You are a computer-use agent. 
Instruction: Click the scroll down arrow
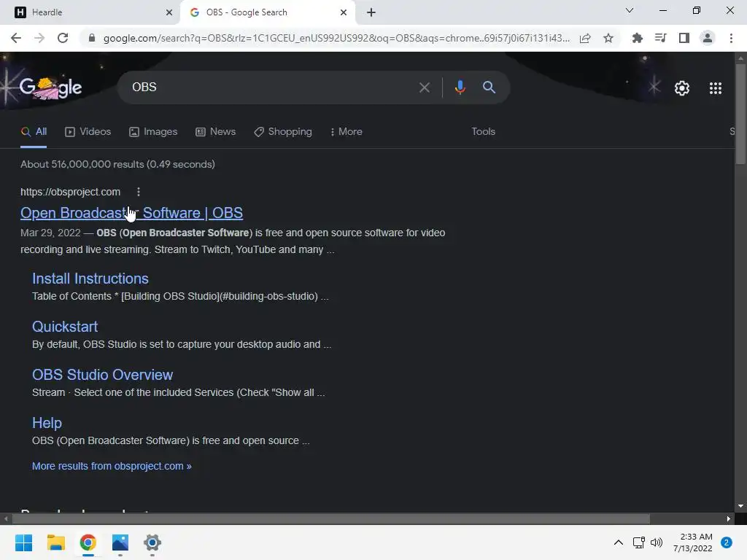coord(740,506)
